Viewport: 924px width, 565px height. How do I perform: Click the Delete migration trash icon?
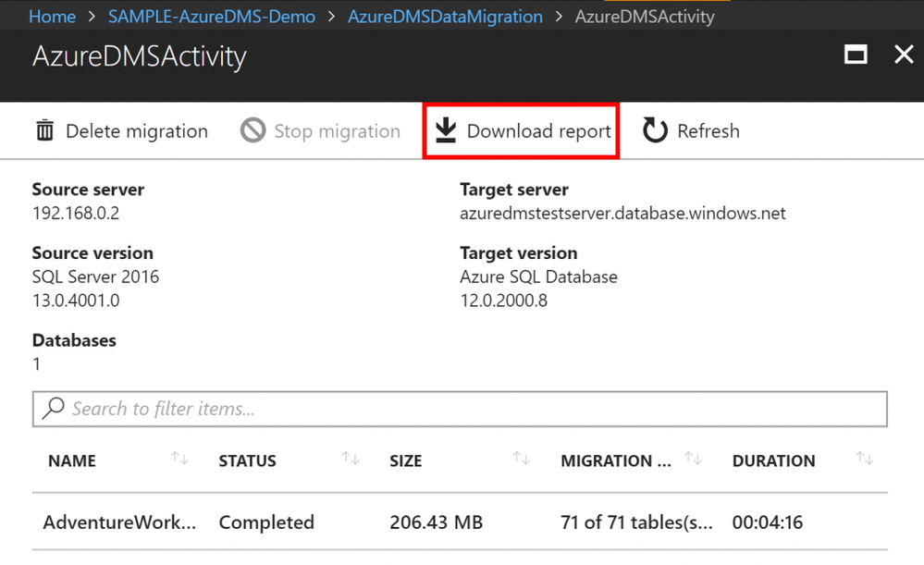44,130
